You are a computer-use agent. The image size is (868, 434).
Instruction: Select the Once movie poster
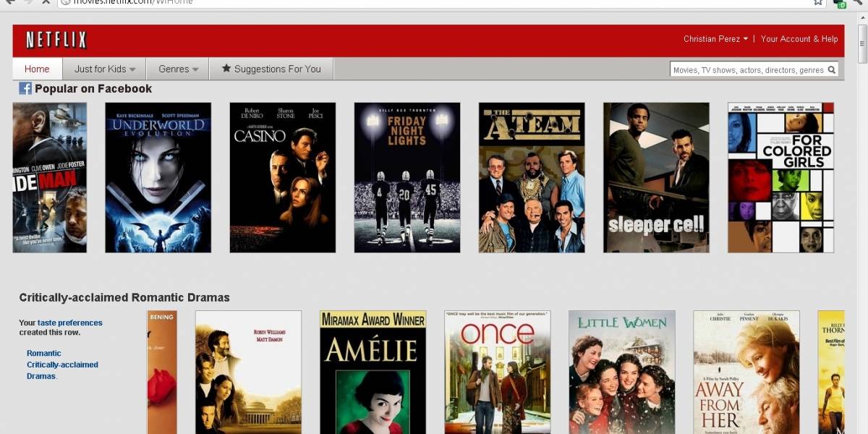point(498,373)
